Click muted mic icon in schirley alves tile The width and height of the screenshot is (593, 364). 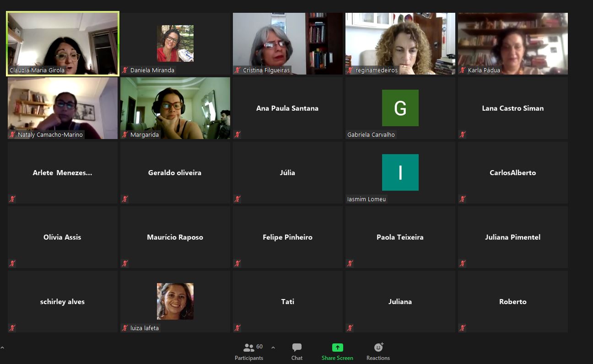[x=12, y=328]
